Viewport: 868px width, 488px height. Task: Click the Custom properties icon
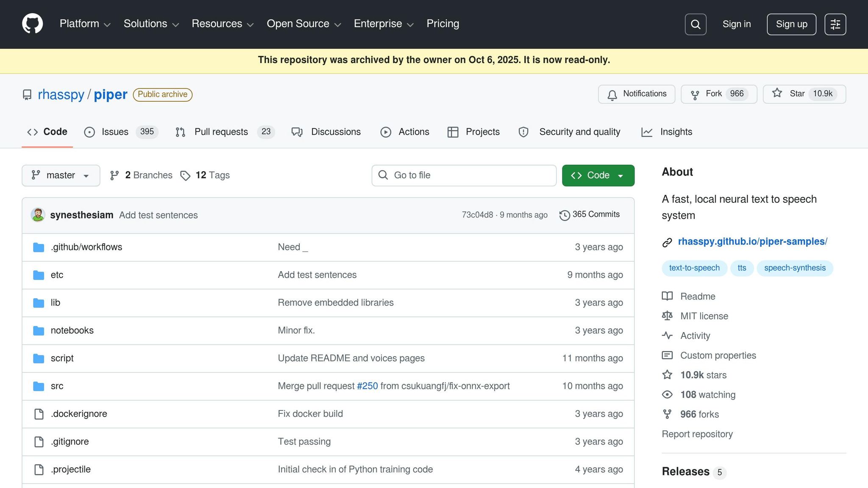(x=667, y=355)
